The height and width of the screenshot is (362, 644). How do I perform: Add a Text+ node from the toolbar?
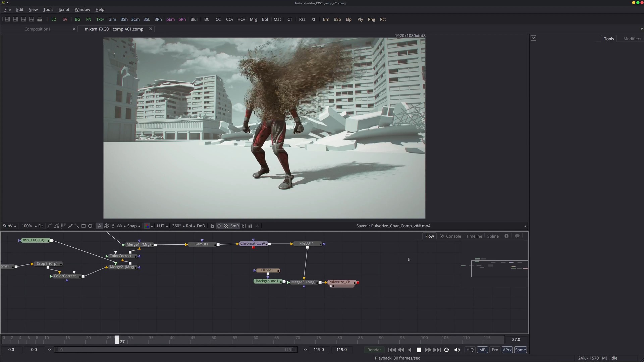point(100,19)
